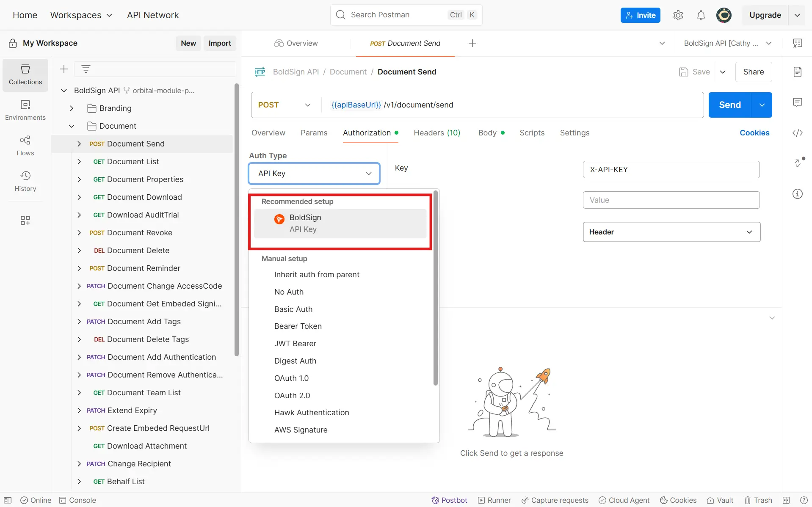Switch to the Settings tab
Screen dimensions: 812x507
coord(574,133)
